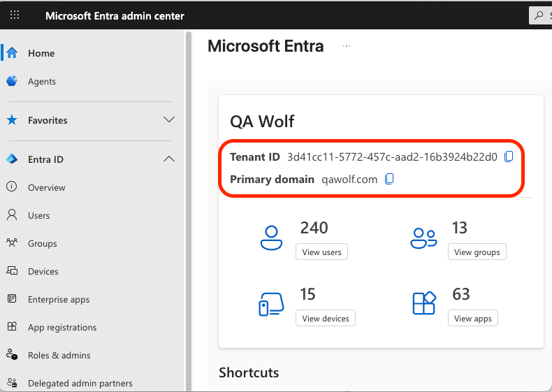Click the app count 63
Screen dimensions: 552x392
(x=461, y=294)
